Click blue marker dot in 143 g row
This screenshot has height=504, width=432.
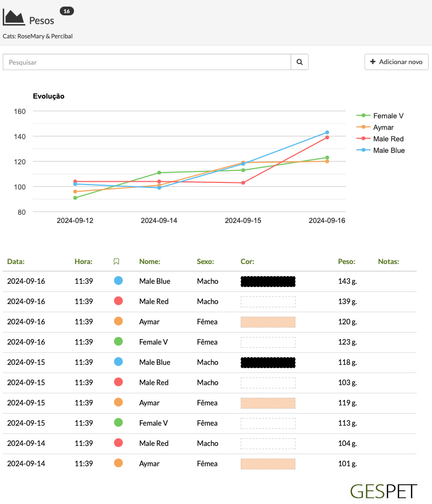click(x=118, y=280)
